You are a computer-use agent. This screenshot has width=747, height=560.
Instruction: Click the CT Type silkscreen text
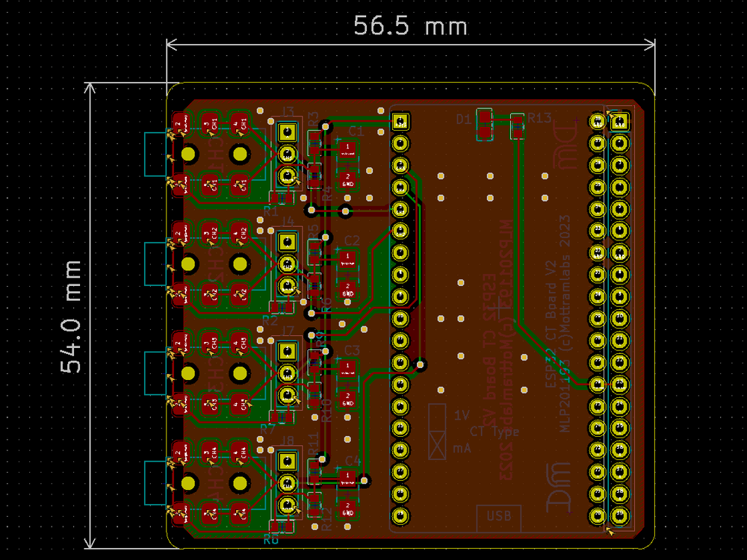point(494,432)
